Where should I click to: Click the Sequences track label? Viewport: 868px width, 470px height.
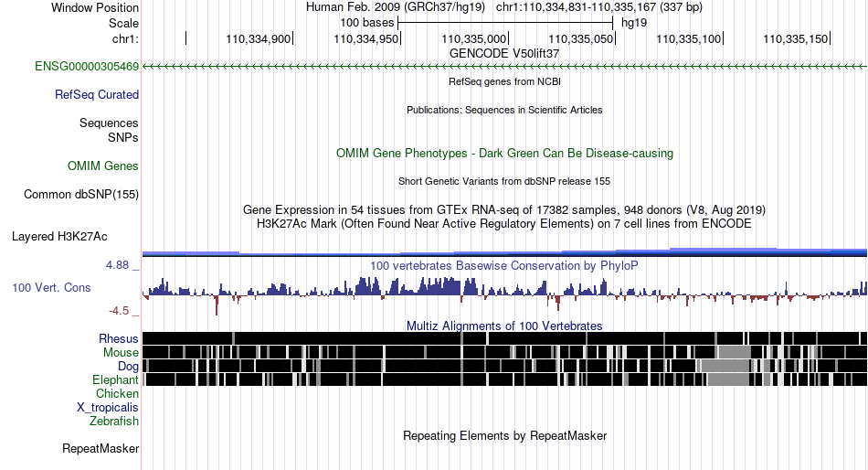pyautogui.click(x=109, y=123)
